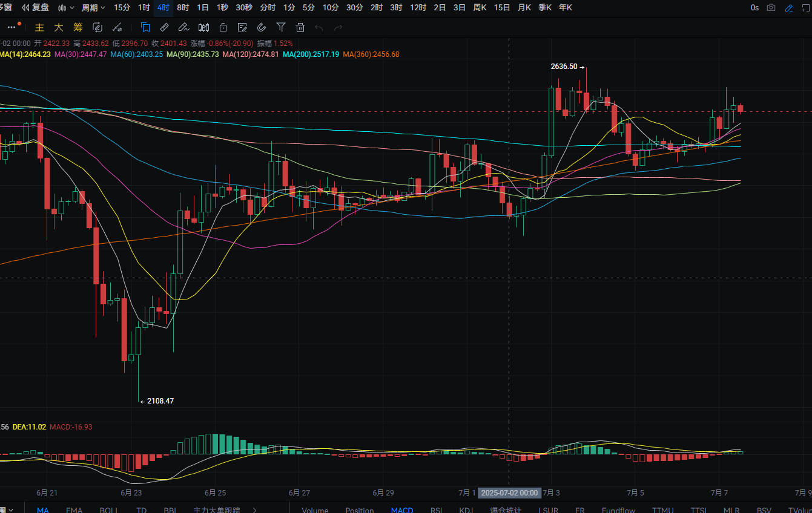Switch to the 1日 timeframe tab
This screenshot has width=812, height=513.
[x=203, y=8]
